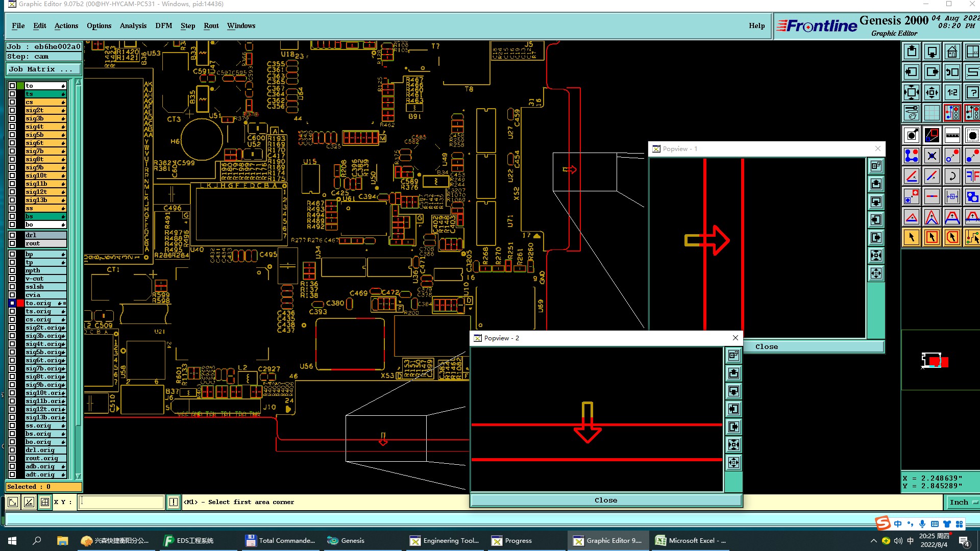
Task: Click the wrench and palette options icon
Action: point(912,113)
